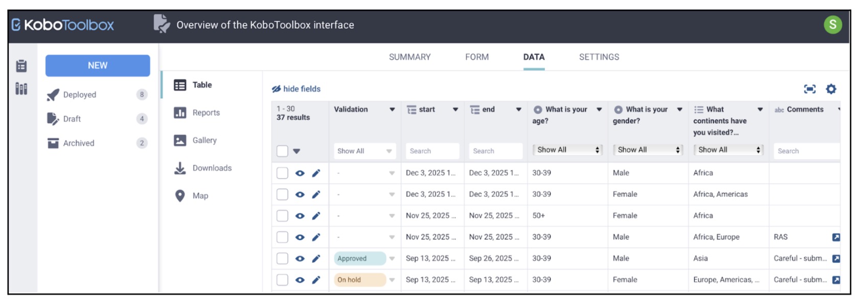Open Validation filter Show All dropdown
This screenshot has width=868, height=307.
click(364, 151)
